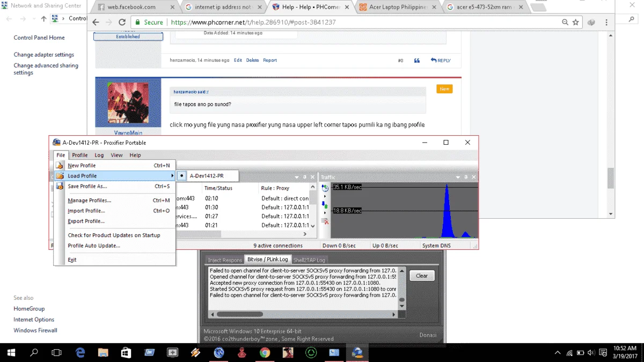The image size is (644, 362).
Task: Toggle Check for Product Updates on Startup
Action: [114, 235]
